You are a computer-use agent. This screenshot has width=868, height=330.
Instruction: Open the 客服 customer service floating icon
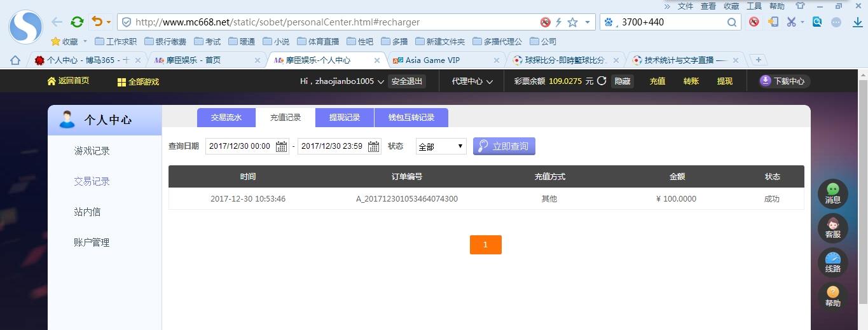pyautogui.click(x=833, y=228)
